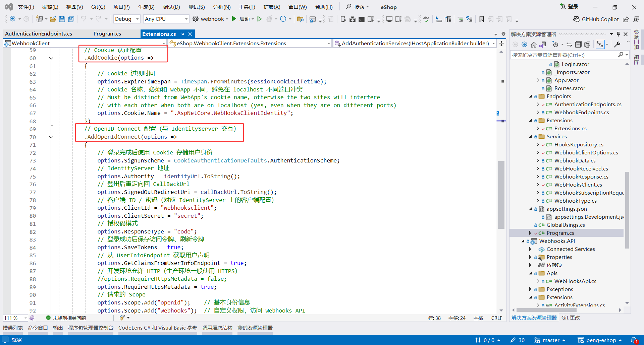Close the Extensions.cs tab
The image size is (644, 345).
(190, 34)
